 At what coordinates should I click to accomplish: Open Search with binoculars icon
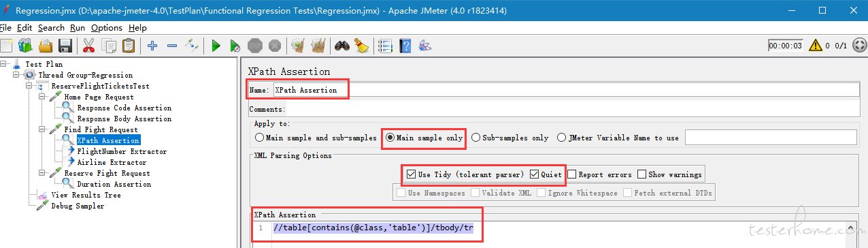coord(342,46)
